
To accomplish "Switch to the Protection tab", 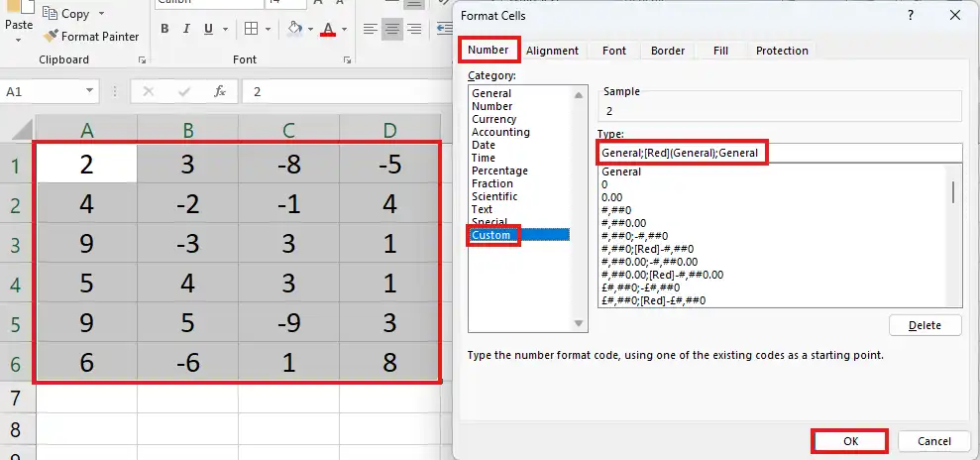I will point(782,51).
